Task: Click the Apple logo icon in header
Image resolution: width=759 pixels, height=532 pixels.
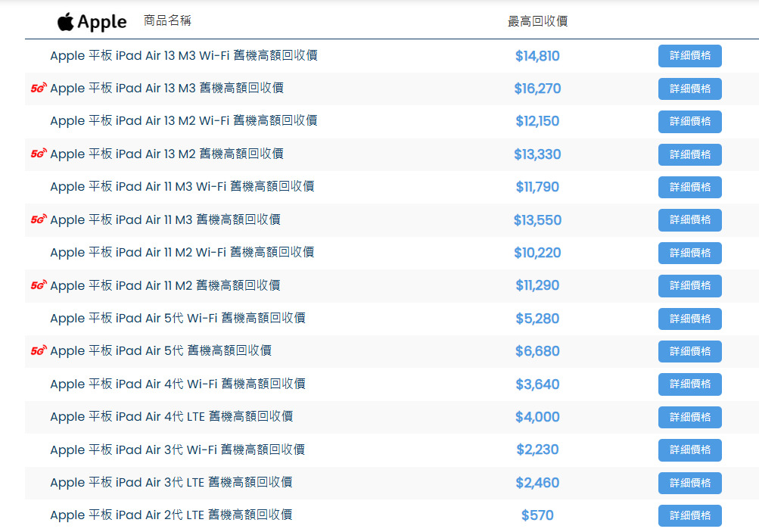Action: [66, 22]
